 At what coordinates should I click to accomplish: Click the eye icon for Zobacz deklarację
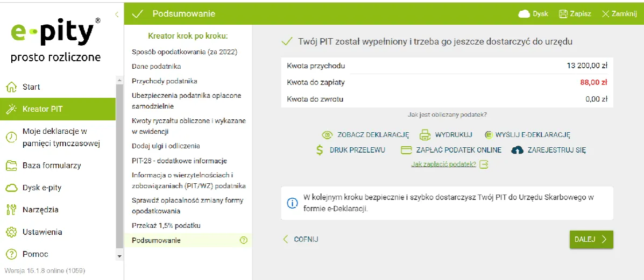(x=327, y=135)
